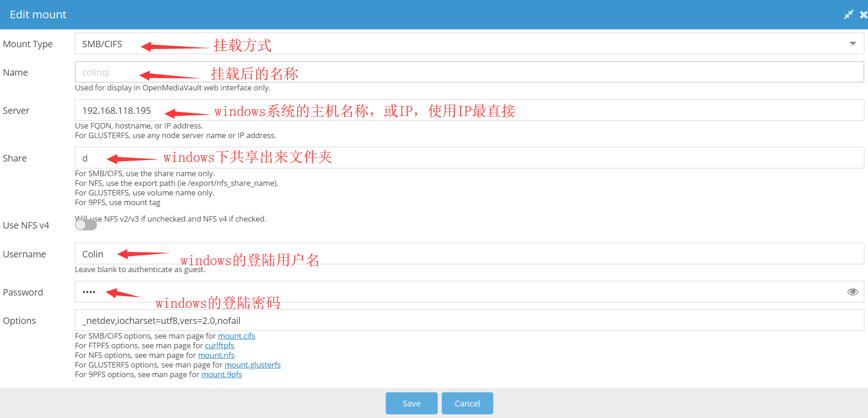868x418 pixels.
Task: Click the Password label
Action: pyautogui.click(x=23, y=292)
